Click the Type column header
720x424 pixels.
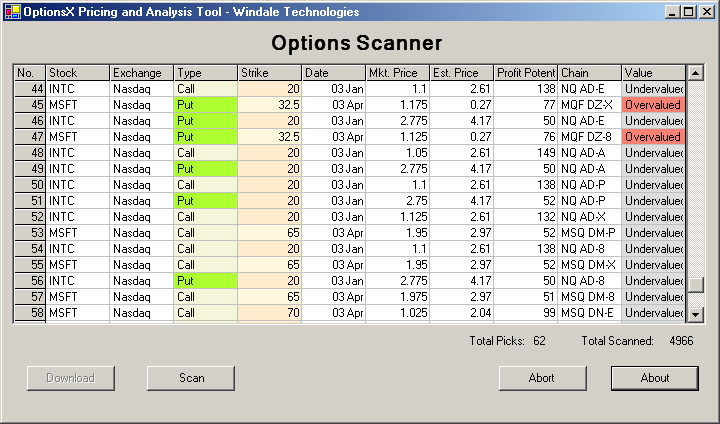point(206,73)
